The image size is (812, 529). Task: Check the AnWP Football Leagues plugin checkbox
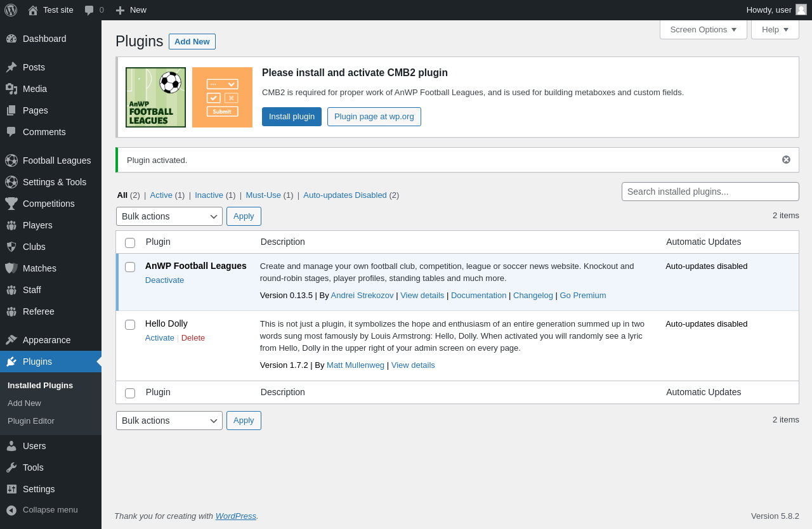[x=130, y=267]
